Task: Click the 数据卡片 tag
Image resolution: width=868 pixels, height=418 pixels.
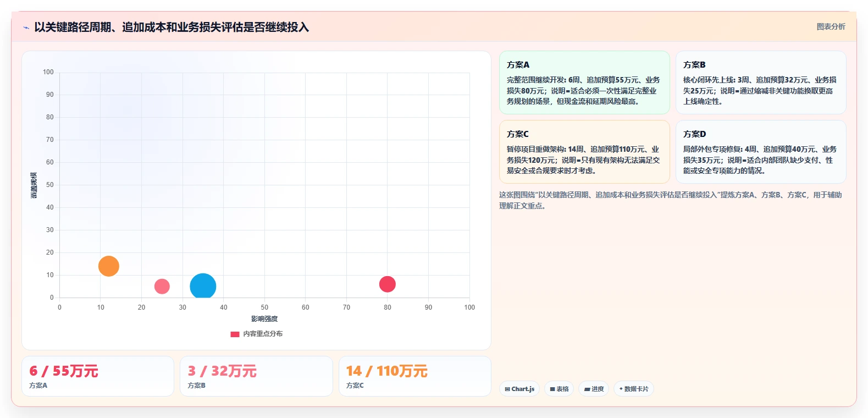Action: click(634, 389)
